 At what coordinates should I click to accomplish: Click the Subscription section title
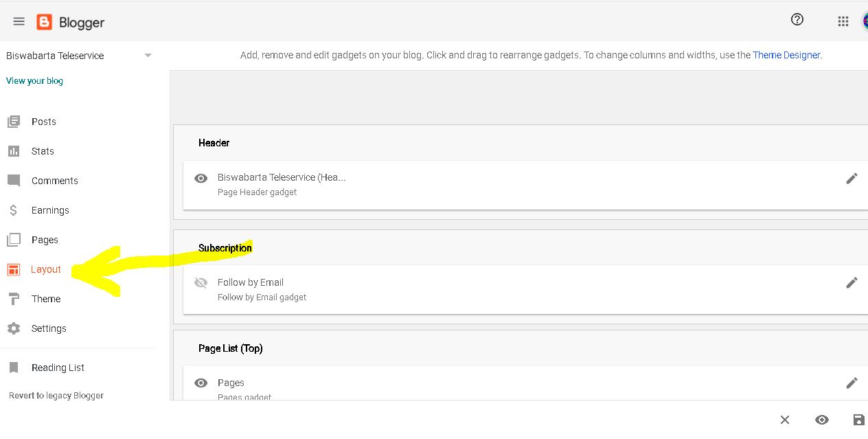(225, 248)
